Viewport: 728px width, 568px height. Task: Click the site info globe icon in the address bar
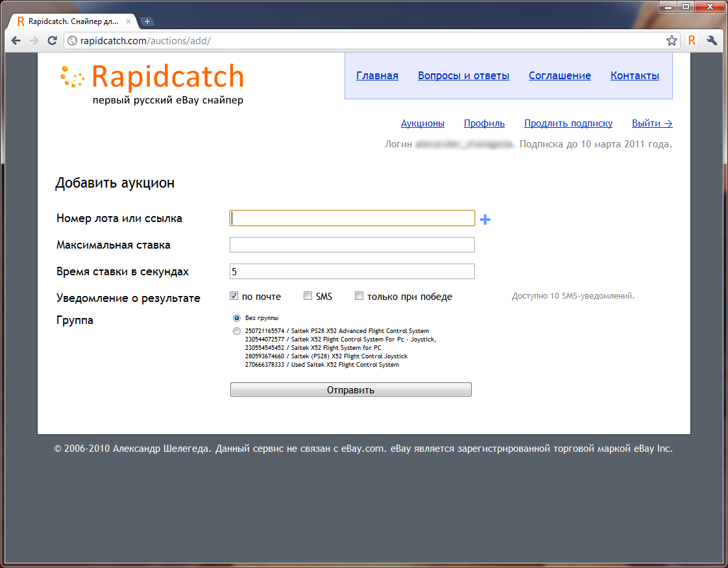73,41
